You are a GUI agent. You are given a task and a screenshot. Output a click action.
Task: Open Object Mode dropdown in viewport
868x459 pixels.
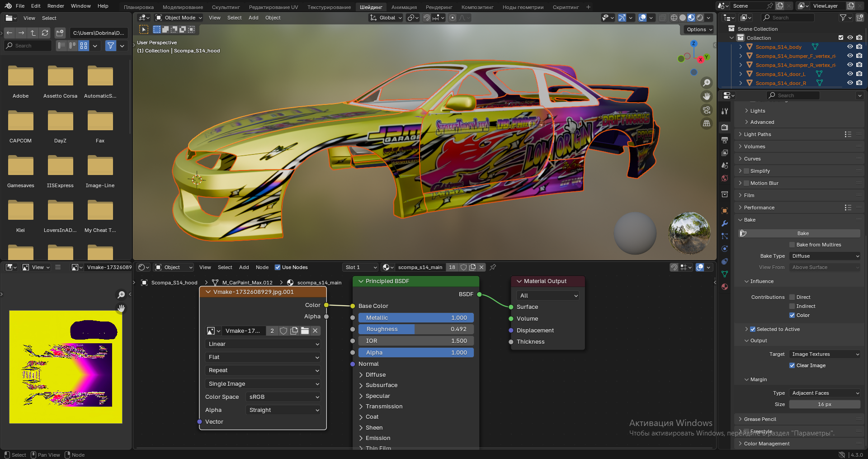click(x=179, y=18)
